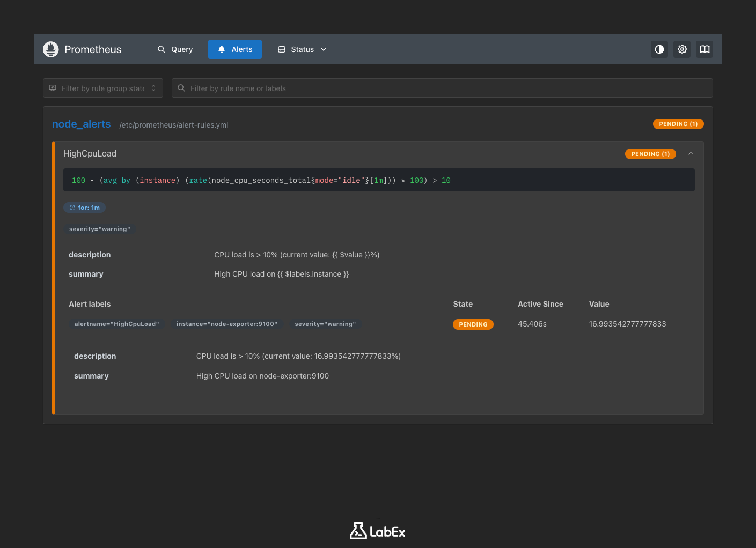Click the HighCpuLoad rule title
The width and height of the screenshot is (756, 548).
(90, 153)
